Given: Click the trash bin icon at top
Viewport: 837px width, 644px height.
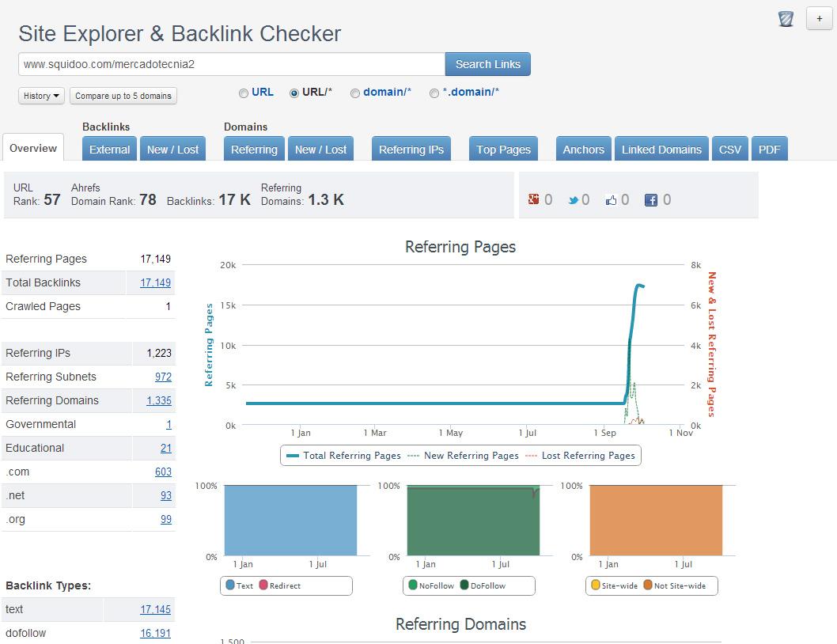Looking at the screenshot, I should [786, 19].
